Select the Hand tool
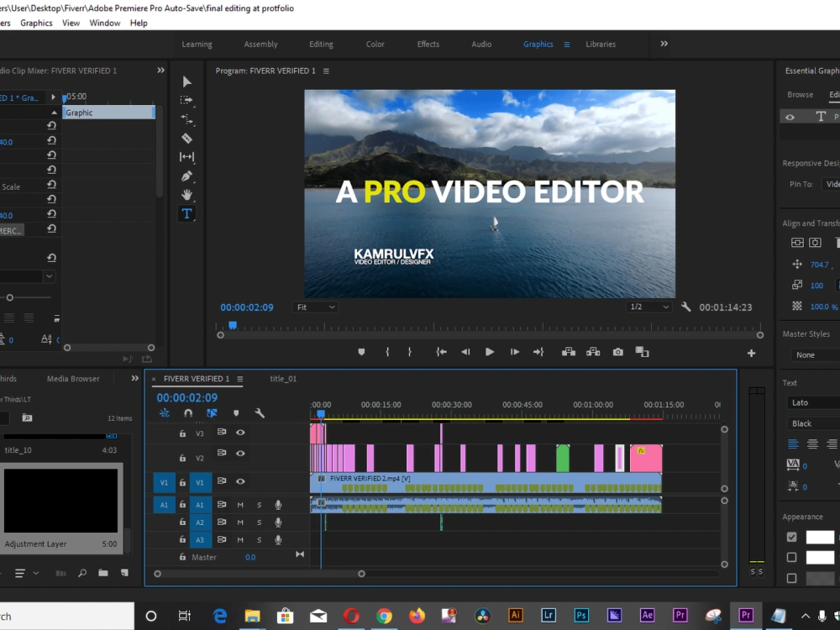Screen dimensions: 840x630 coord(187,194)
